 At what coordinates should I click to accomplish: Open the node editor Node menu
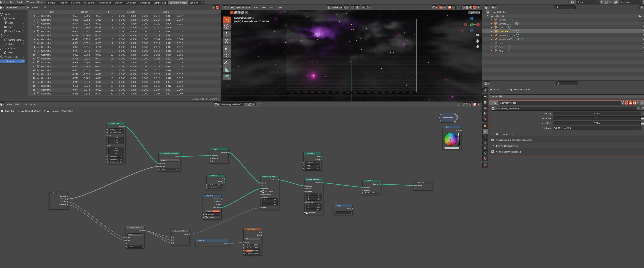(x=33, y=104)
